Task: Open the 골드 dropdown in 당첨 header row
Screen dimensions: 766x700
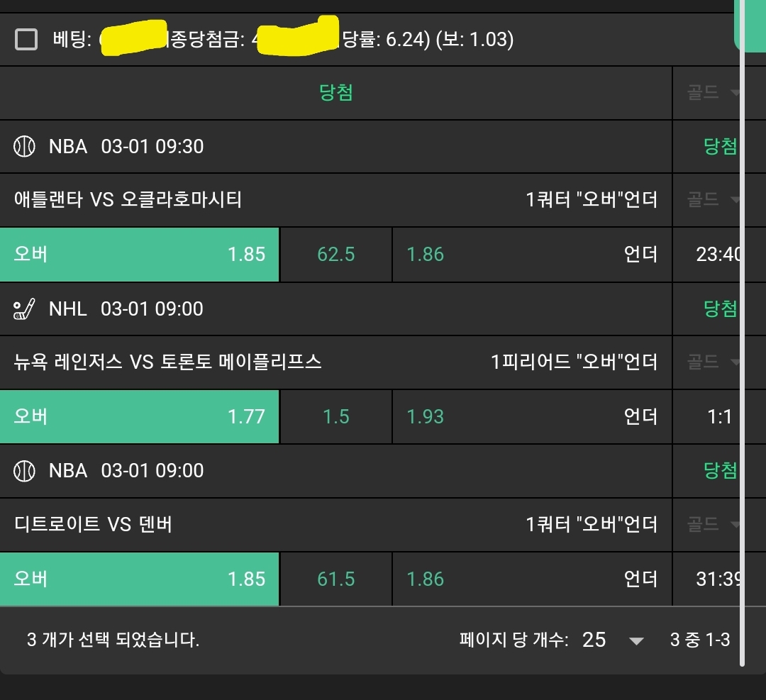Action: (713, 93)
